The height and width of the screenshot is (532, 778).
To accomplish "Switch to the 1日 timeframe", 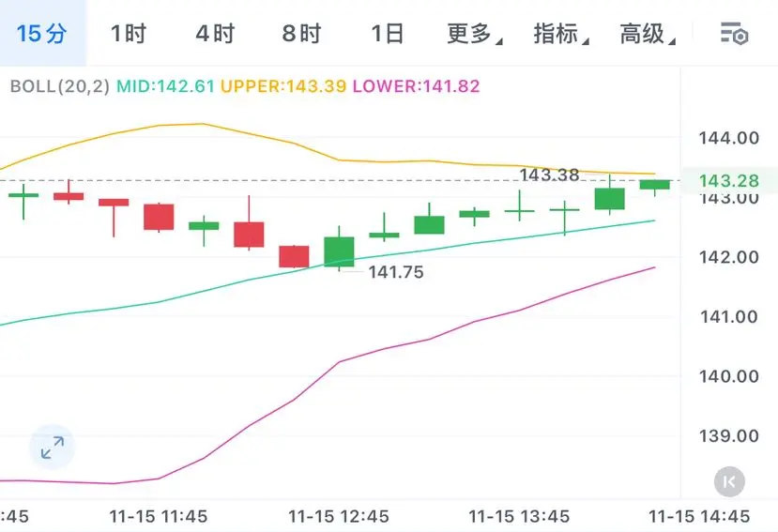I will click(x=387, y=34).
